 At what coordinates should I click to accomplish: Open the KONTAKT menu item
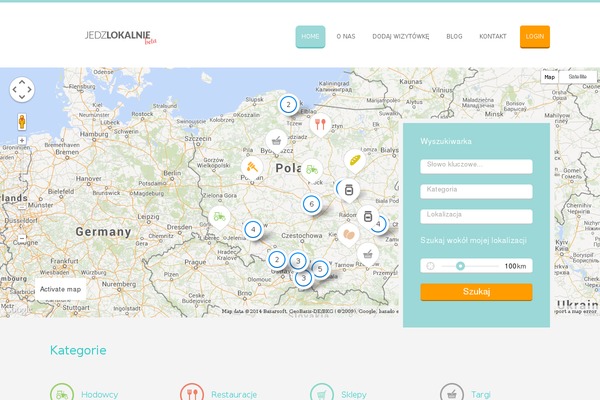click(x=493, y=36)
